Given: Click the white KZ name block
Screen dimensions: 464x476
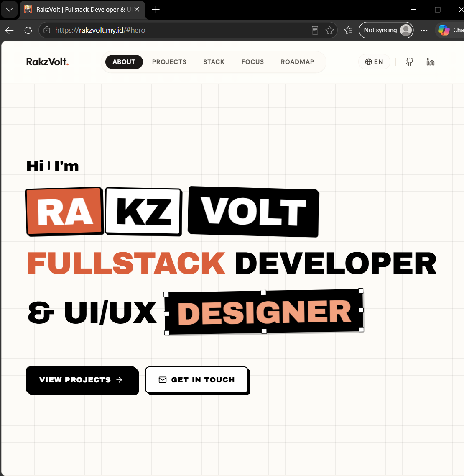Looking at the screenshot, I should [x=143, y=212].
